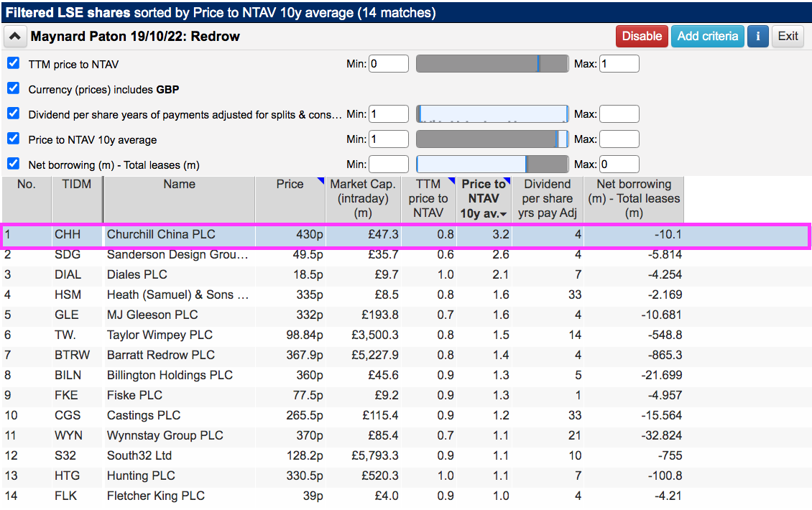Image resolution: width=812 pixels, height=510 pixels.
Task: Click the Maynard Paton 19/10/22: Redrow filter title
Action: point(135,36)
